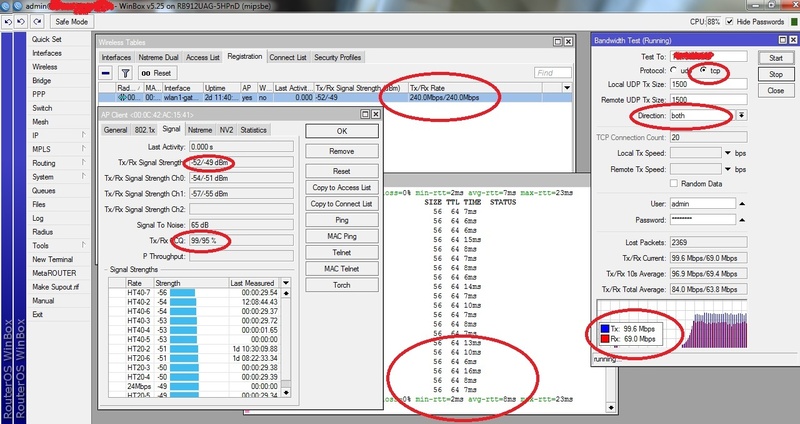Image resolution: width=800 pixels, height=424 pixels.
Task: Select the HT40-7 rate row
Action: 194,292
